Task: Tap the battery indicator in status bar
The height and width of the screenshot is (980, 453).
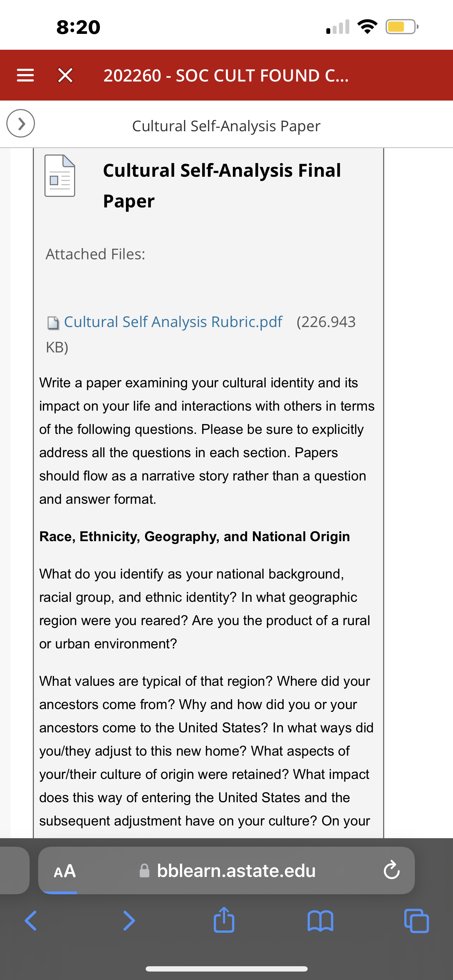Action: (x=402, y=27)
